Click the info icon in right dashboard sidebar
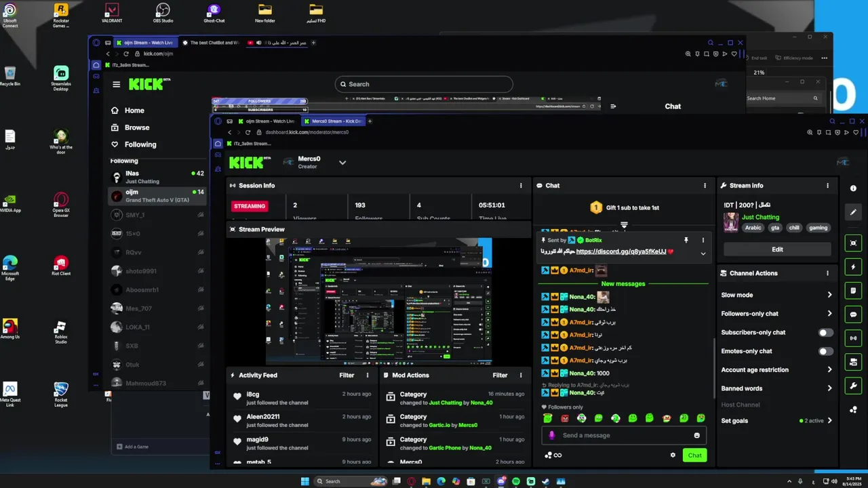The height and width of the screenshot is (488, 868). pyautogui.click(x=853, y=188)
